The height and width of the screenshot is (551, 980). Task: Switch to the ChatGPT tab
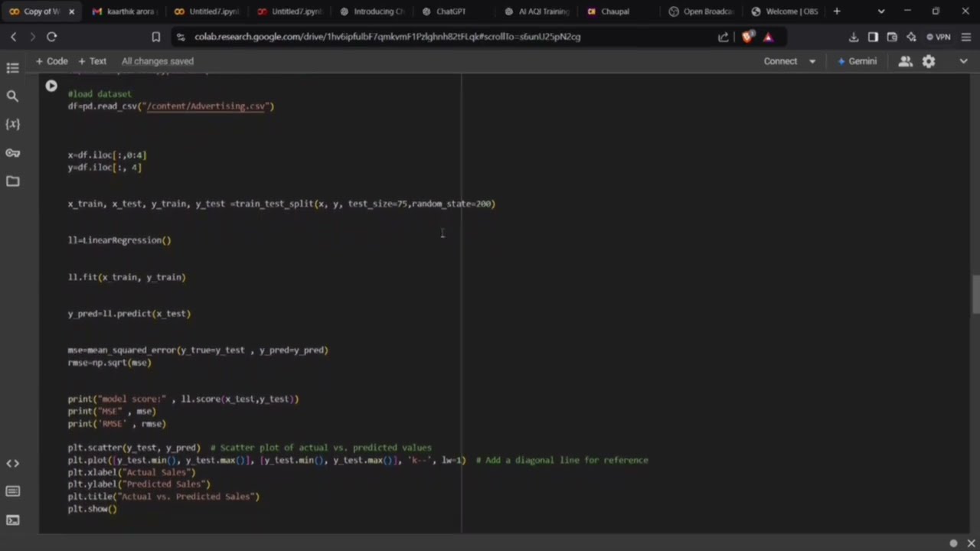click(450, 11)
